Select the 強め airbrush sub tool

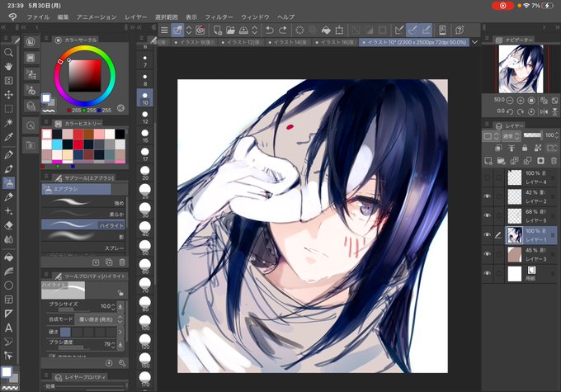click(x=83, y=202)
